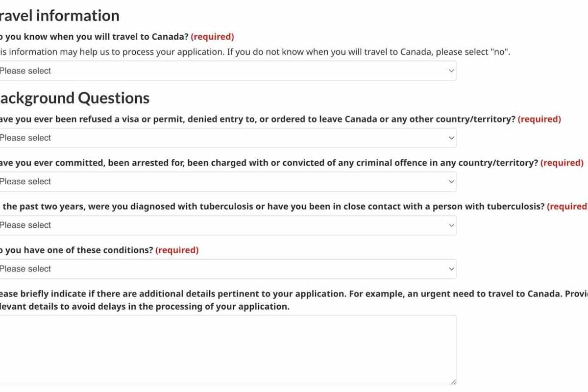588x392 pixels.
Task: Click the chevron arrow on the criminal offence dropdown
Action: point(451,181)
